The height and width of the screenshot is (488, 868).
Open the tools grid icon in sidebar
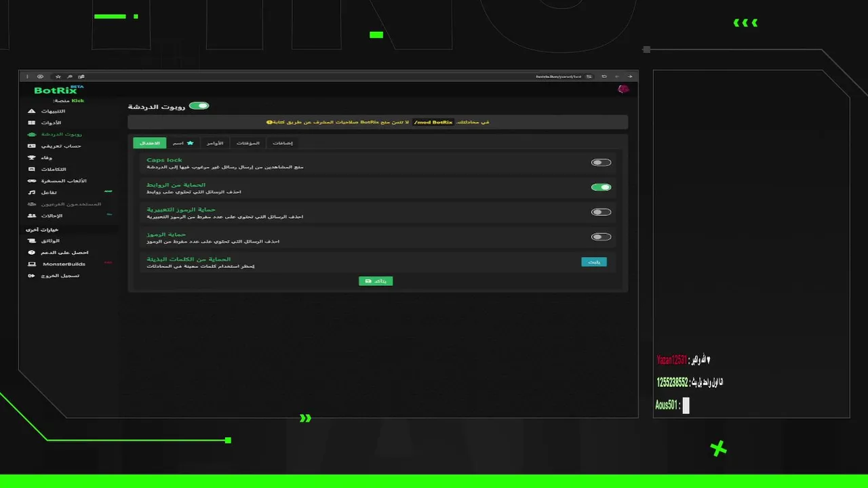31,123
